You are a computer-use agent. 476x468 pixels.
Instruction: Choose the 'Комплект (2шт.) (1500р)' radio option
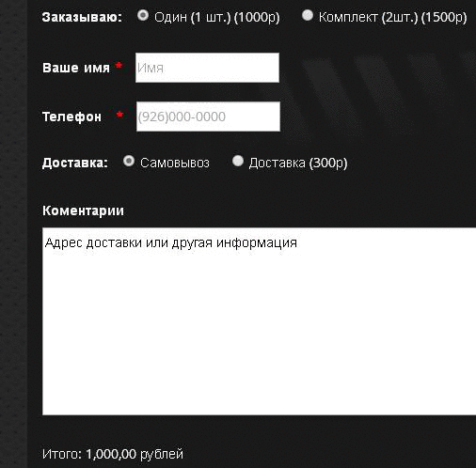308,15
